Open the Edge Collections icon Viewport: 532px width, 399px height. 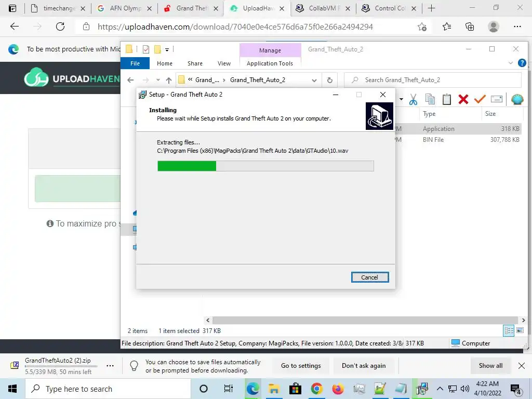click(470, 27)
